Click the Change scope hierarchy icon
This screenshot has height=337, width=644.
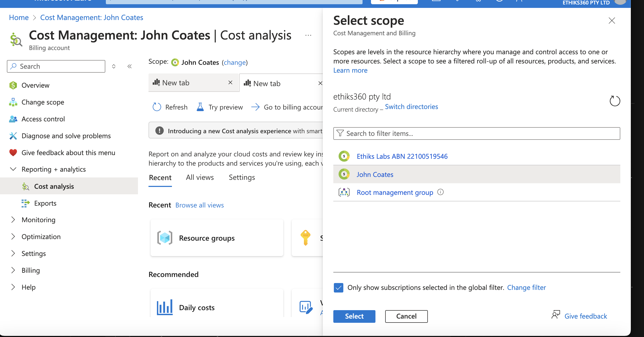[x=13, y=102]
